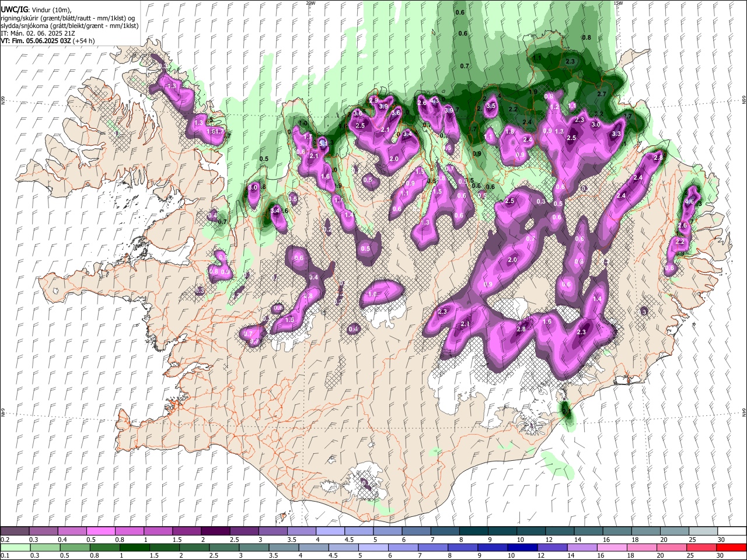The width and height of the screenshot is (747, 560).
Task: Click the 'VT: Fim. 05.06.2025 03Z (+54 h)' line
Action: (x=48, y=41)
